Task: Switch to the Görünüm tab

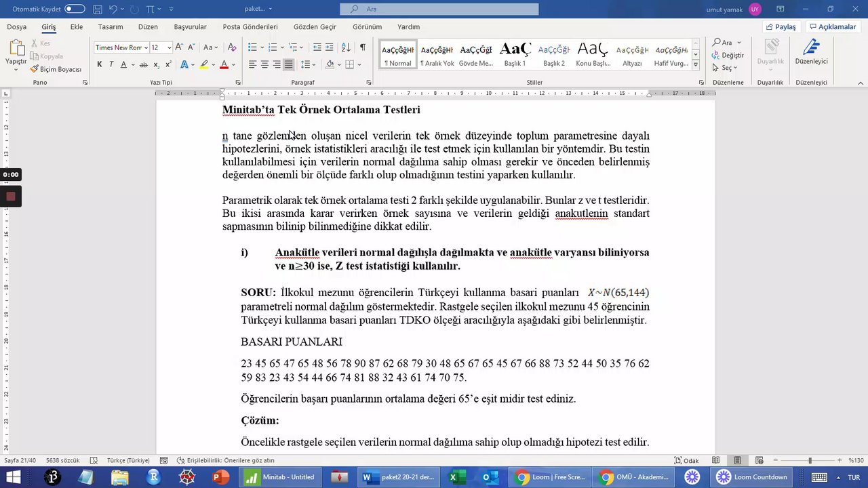Action: [x=368, y=27]
